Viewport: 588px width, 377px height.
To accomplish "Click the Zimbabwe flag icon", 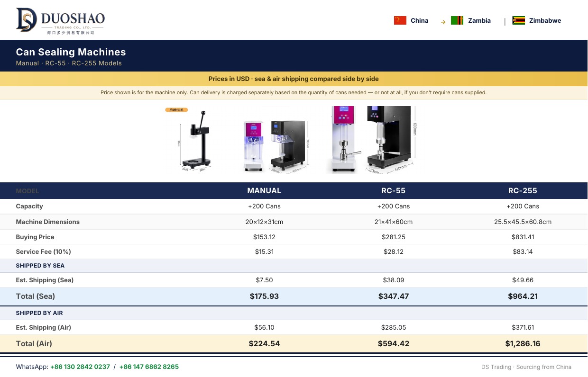I will pos(519,20).
